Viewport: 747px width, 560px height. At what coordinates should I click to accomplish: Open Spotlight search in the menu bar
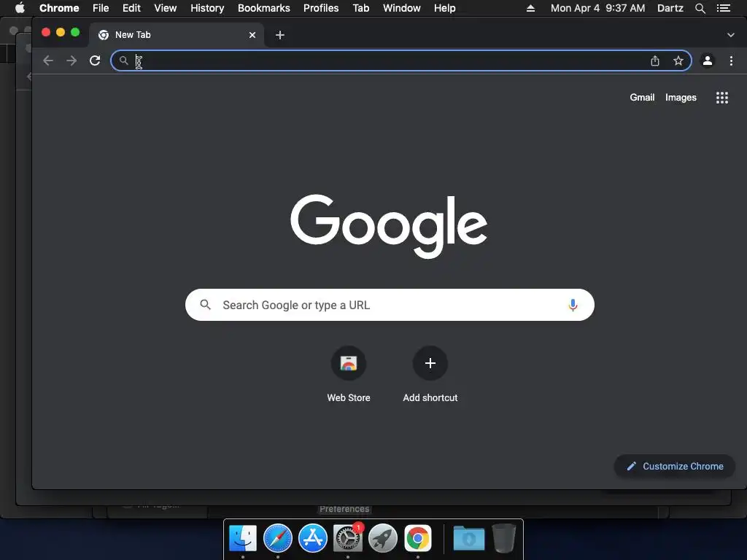coord(700,8)
